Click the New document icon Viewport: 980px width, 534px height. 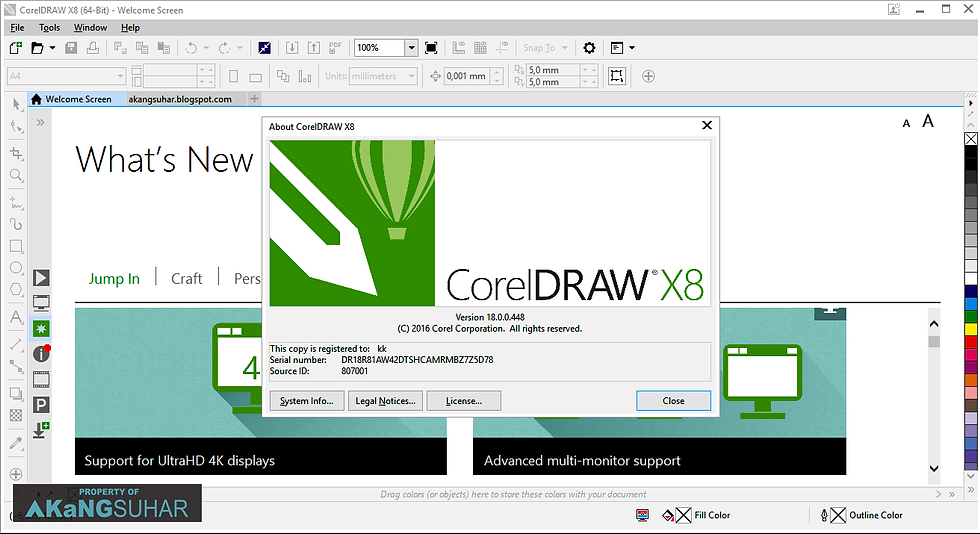pos(16,48)
